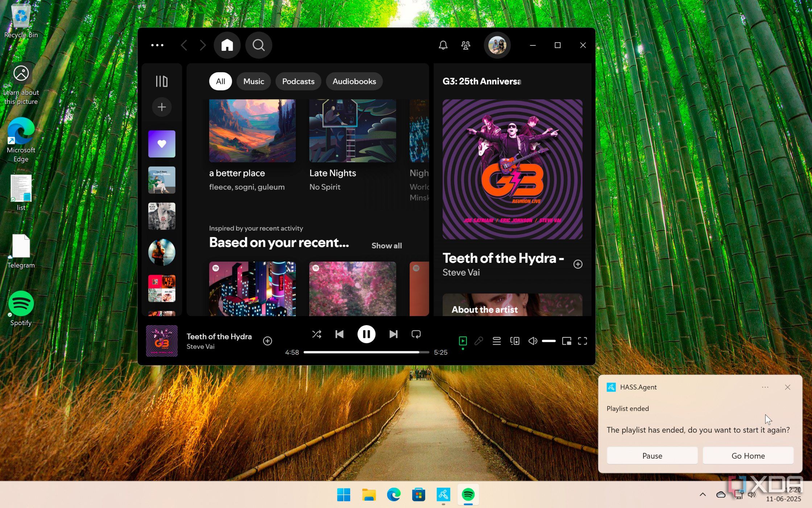Dismiss the HASS.Agent notification
This screenshot has width=812, height=508.
click(787, 387)
